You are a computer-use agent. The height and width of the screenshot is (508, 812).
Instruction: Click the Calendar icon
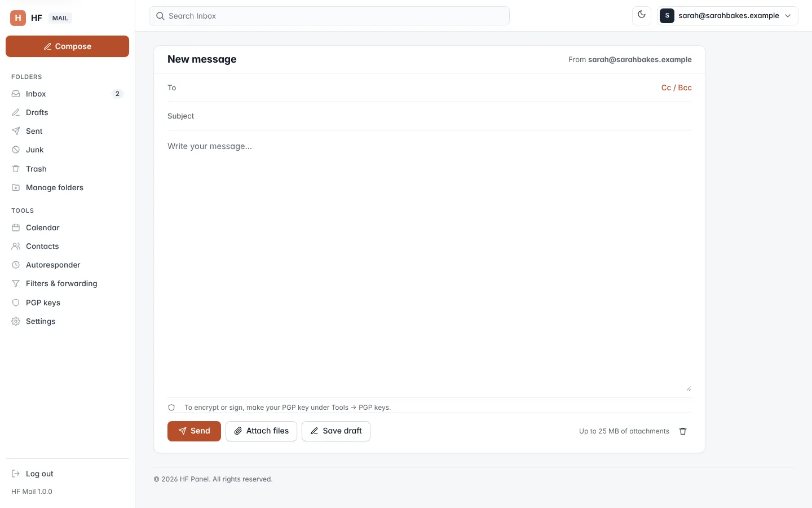pos(16,227)
